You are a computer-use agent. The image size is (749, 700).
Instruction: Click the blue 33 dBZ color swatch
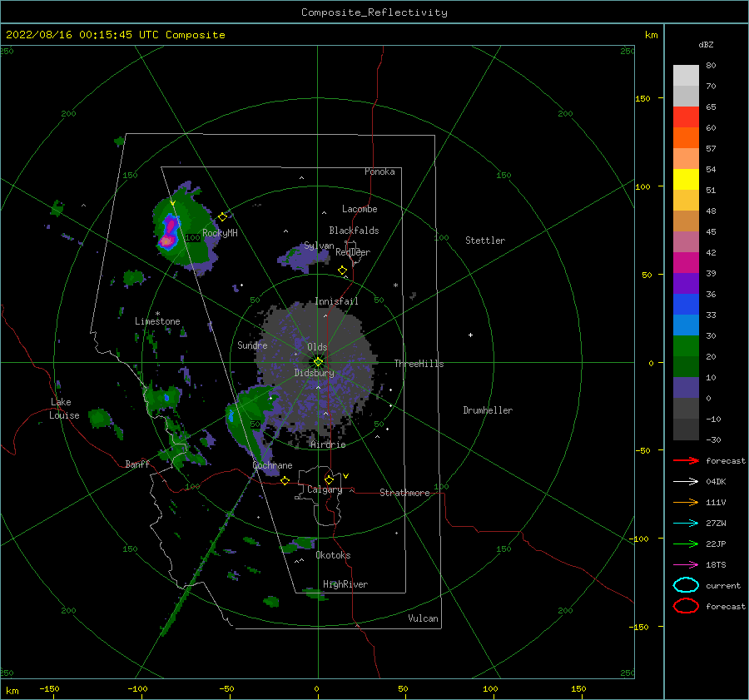pos(686,305)
